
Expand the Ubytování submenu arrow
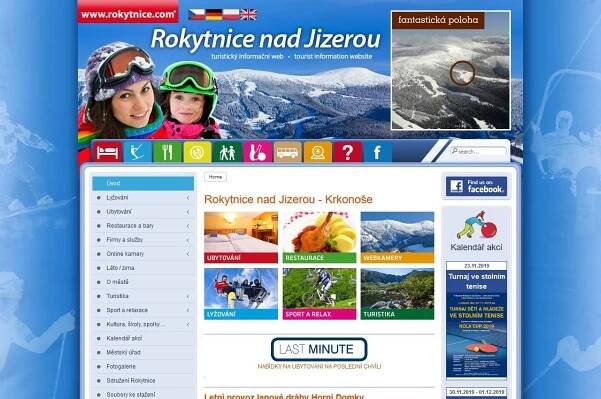[x=188, y=212]
